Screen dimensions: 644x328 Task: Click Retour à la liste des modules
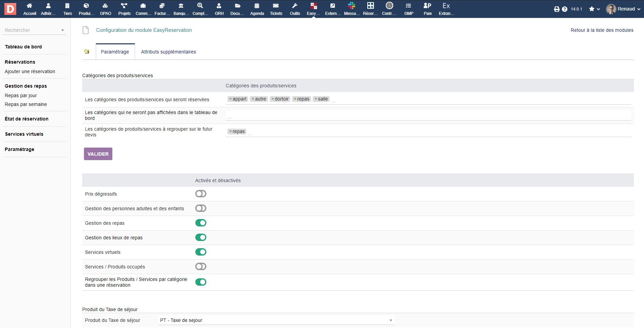pos(602,30)
